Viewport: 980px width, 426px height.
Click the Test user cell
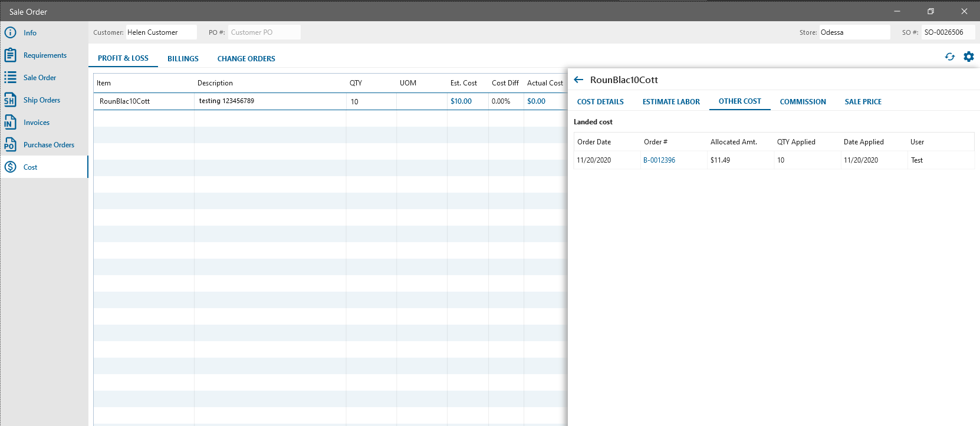941,160
